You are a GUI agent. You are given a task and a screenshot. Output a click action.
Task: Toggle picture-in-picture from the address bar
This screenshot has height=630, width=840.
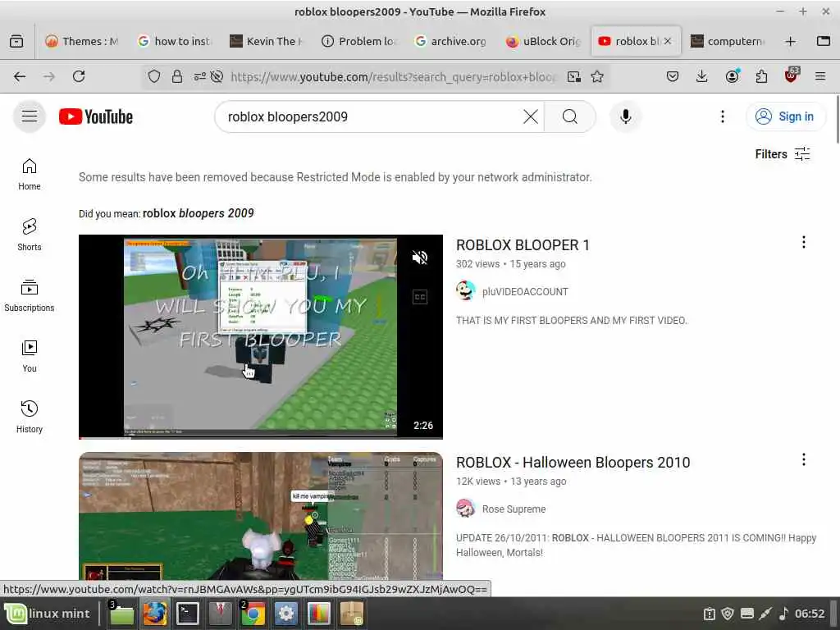pyautogui.click(x=573, y=76)
